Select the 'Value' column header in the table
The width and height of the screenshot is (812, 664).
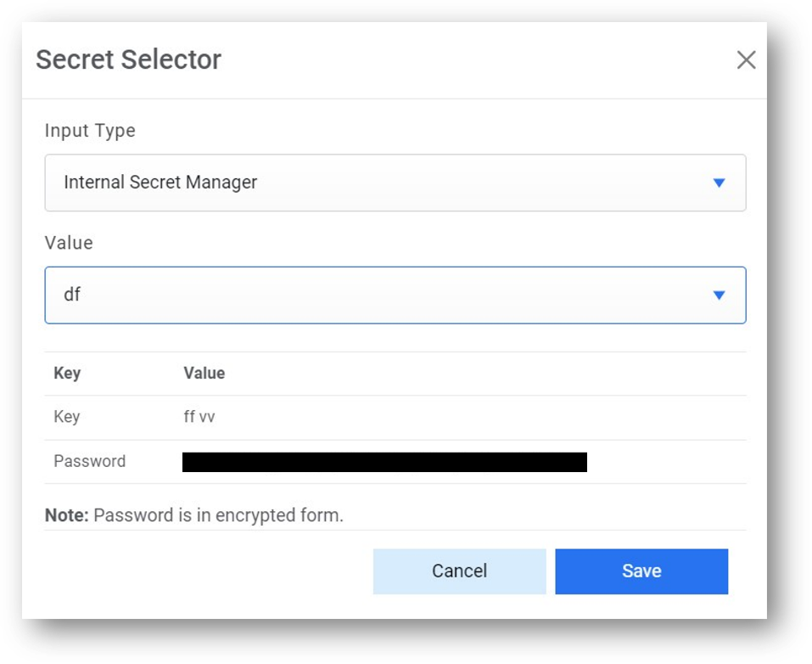204,373
